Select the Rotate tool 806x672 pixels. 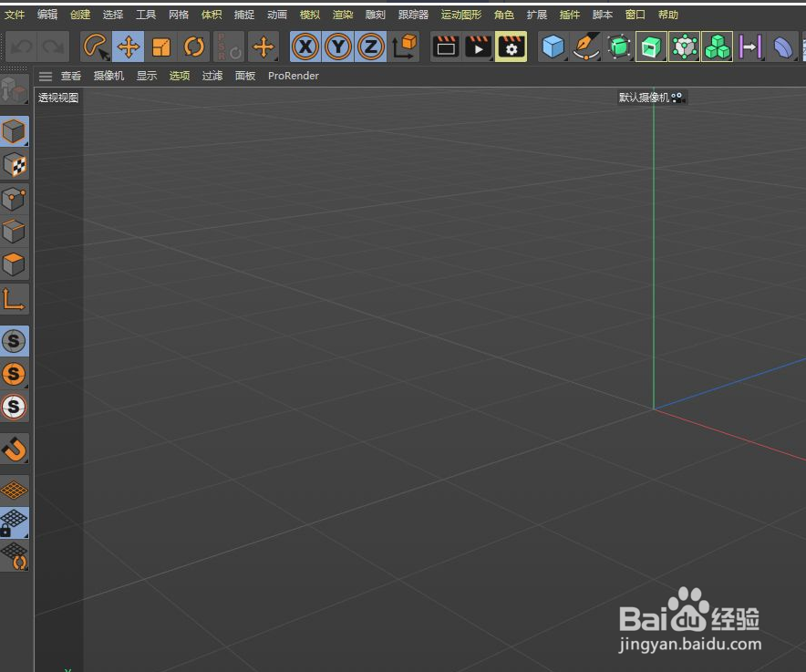[x=194, y=47]
